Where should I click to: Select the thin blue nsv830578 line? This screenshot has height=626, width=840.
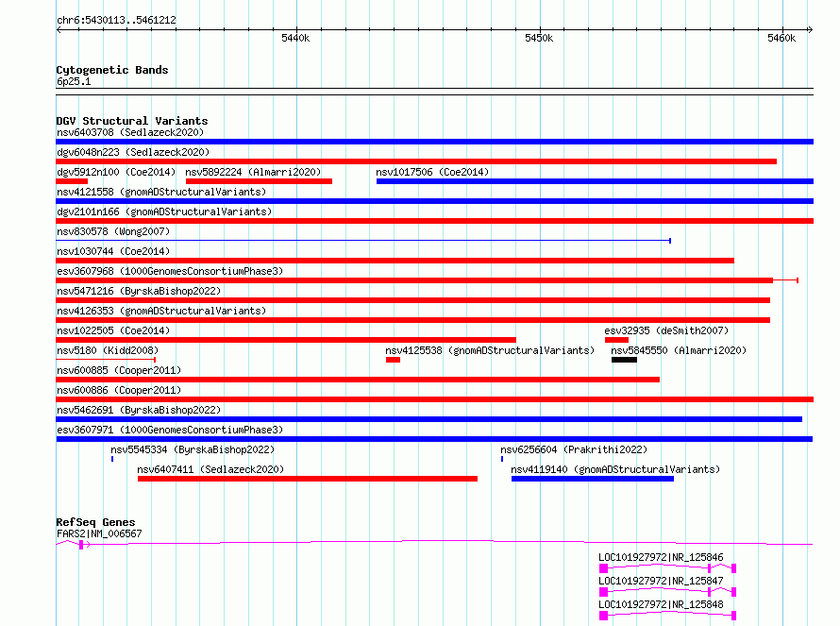click(x=363, y=241)
